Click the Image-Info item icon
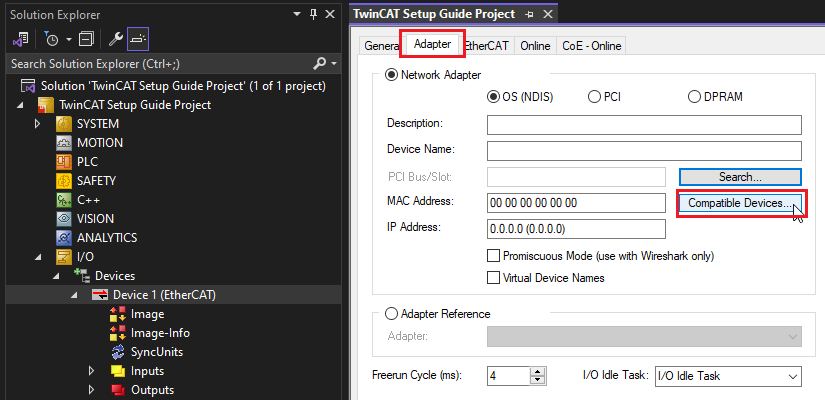The width and height of the screenshot is (825, 400). tap(118, 333)
